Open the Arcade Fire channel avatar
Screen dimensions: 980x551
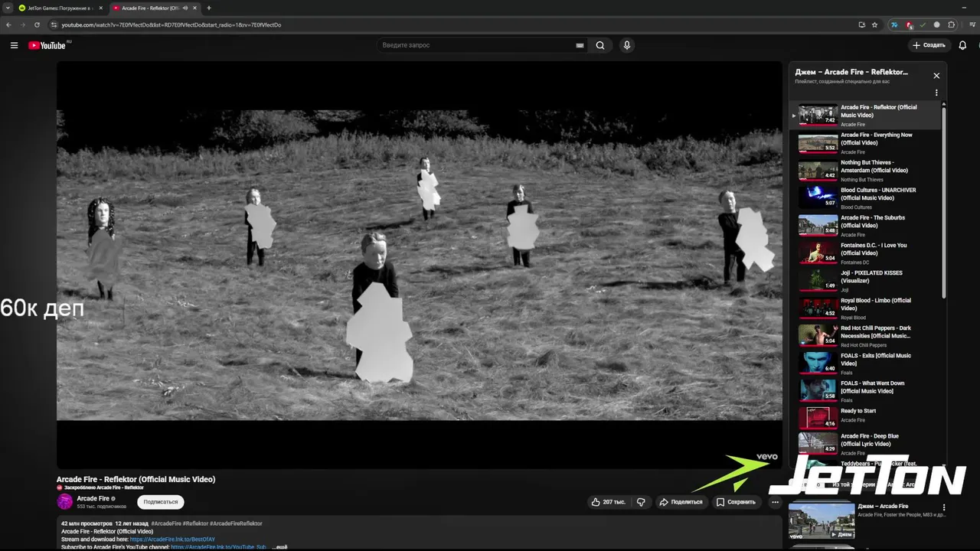click(x=65, y=502)
